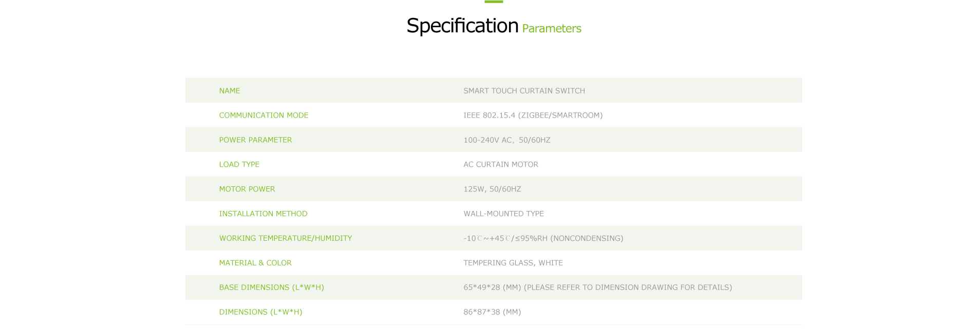Select the WORKING TEMPERATURE/HUMIDITY label
This screenshot has width=980, height=329.
(x=286, y=239)
